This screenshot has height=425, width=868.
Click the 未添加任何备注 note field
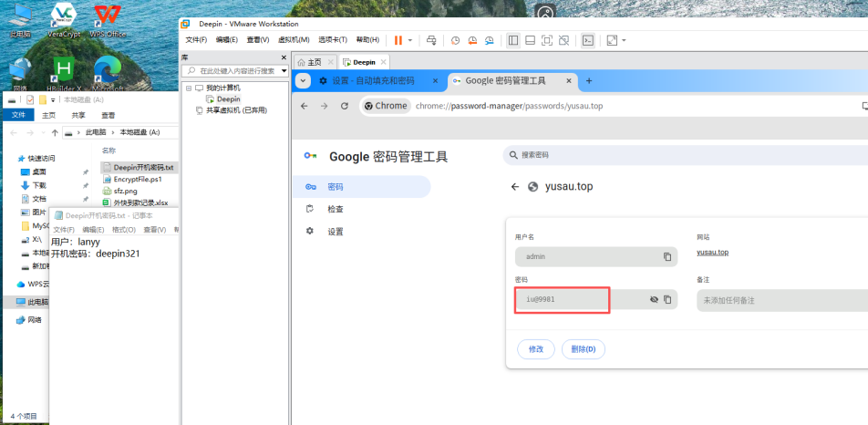point(782,300)
